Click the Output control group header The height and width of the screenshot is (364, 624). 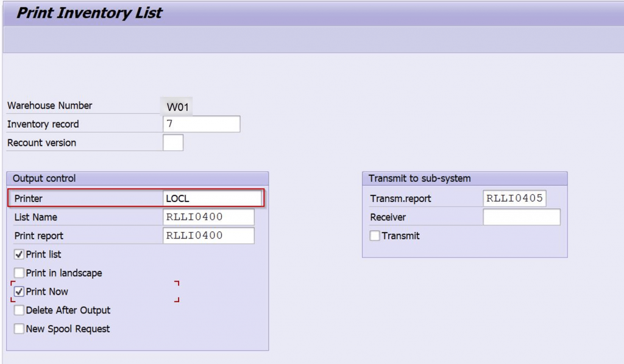138,178
